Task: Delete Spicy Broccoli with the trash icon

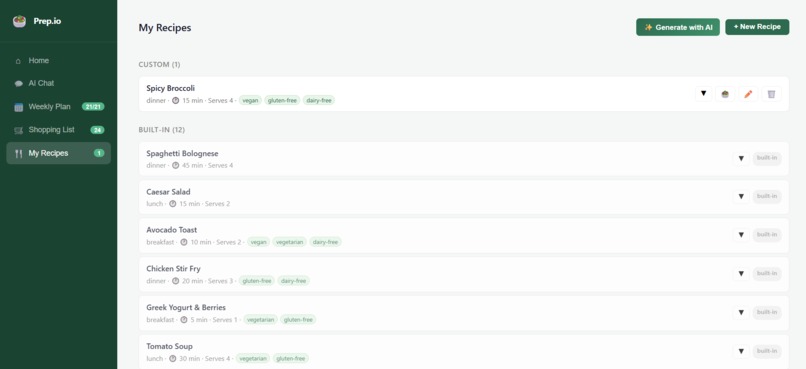Action: [x=771, y=94]
